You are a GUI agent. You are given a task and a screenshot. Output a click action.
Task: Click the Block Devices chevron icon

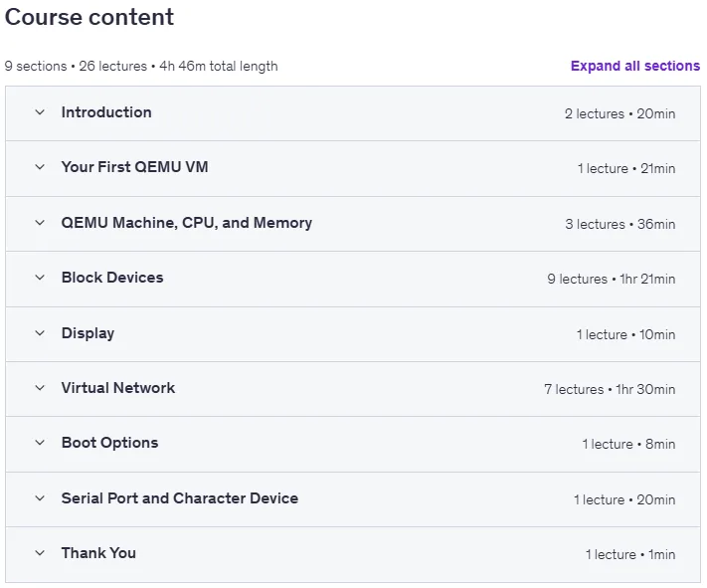pos(40,278)
